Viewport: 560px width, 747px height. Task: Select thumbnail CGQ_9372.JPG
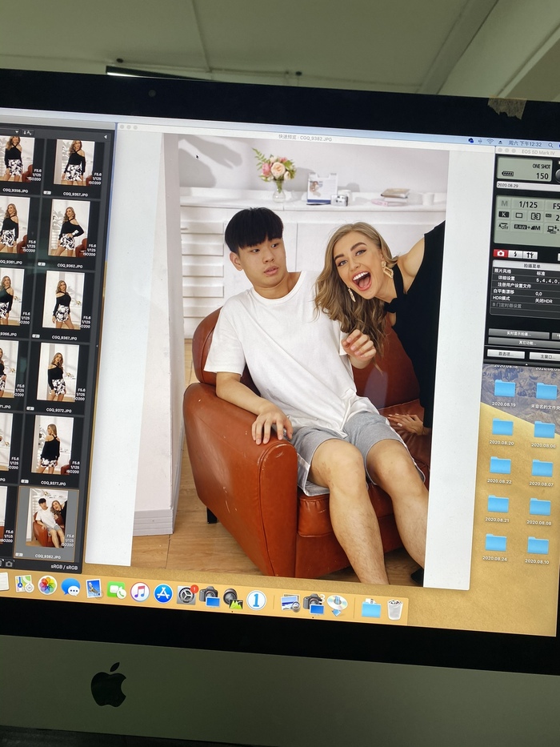pyautogui.click(x=58, y=372)
